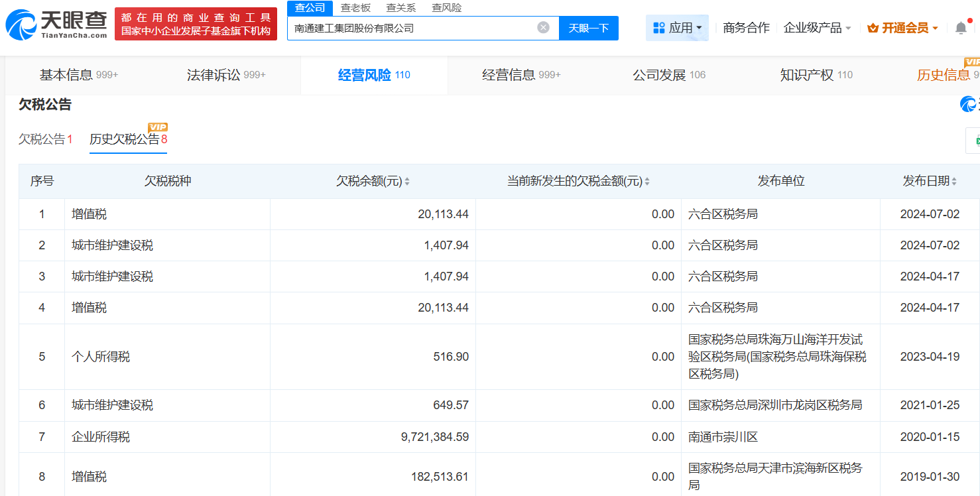This screenshot has height=496, width=980.
Task: Click the red promotional banner
Action: (x=196, y=25)
